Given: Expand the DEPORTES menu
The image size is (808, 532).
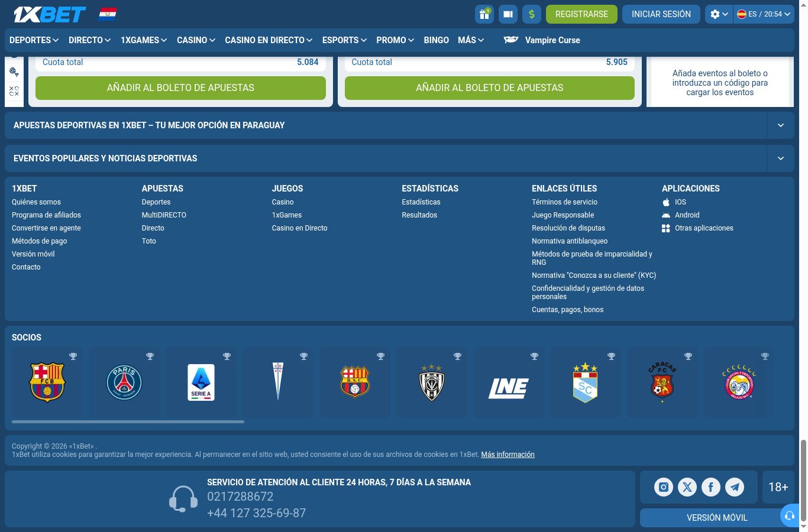Looking at the screenshot, I should click(x=34, y=40).
